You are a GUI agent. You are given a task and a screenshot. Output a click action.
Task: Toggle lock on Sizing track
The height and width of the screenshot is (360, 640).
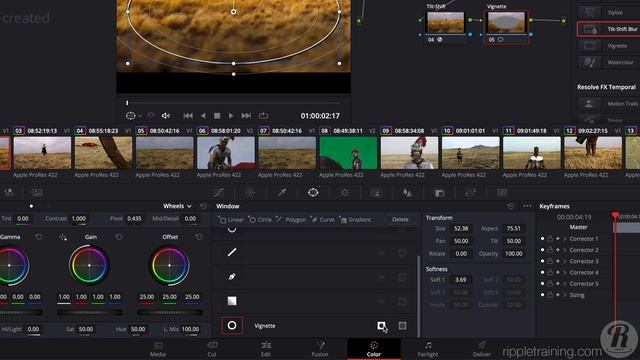pos(550,295)
